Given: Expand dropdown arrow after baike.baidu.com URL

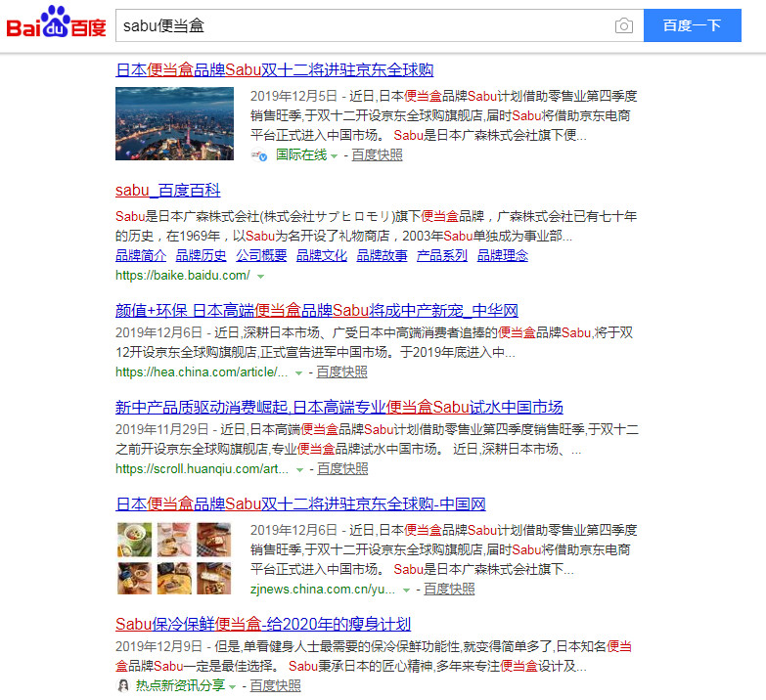Looking at the screenshot, I should pos(261,277).
